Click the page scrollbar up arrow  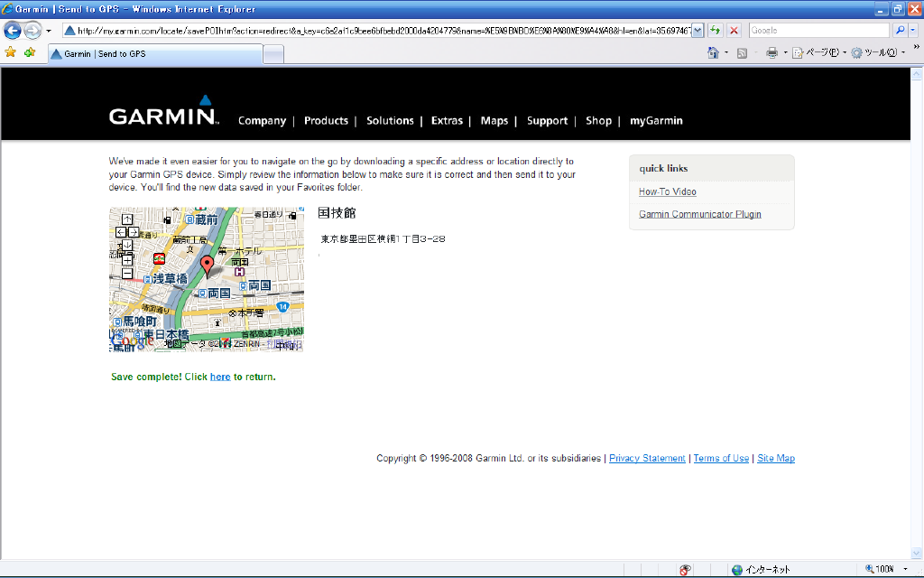click(917, 74)
